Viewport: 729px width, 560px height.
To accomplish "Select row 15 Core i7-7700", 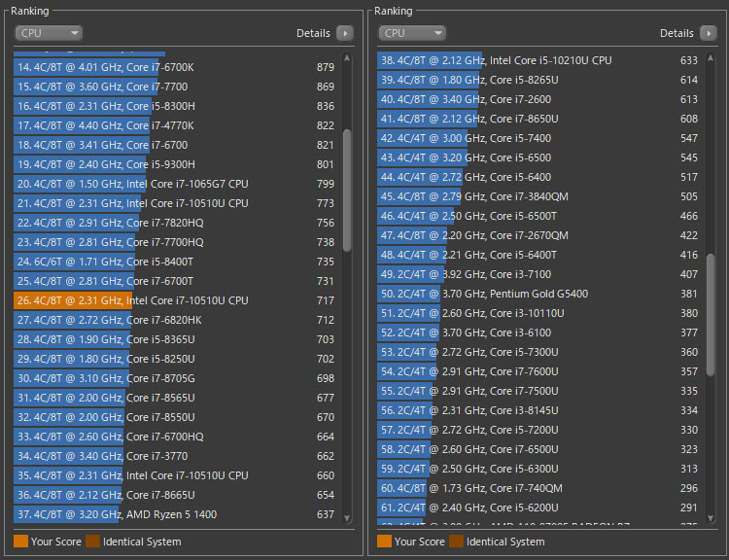I will click(x=176, y=87).
